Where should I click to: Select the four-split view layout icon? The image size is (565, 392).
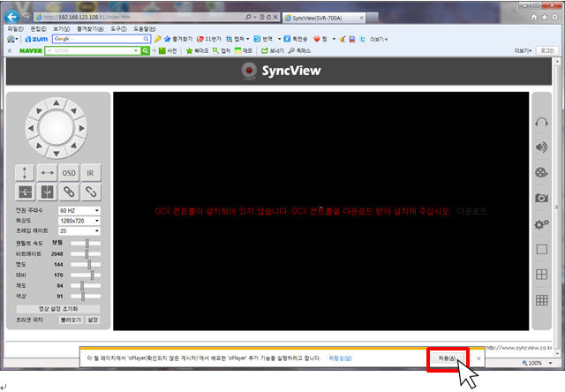click(541, 275)
